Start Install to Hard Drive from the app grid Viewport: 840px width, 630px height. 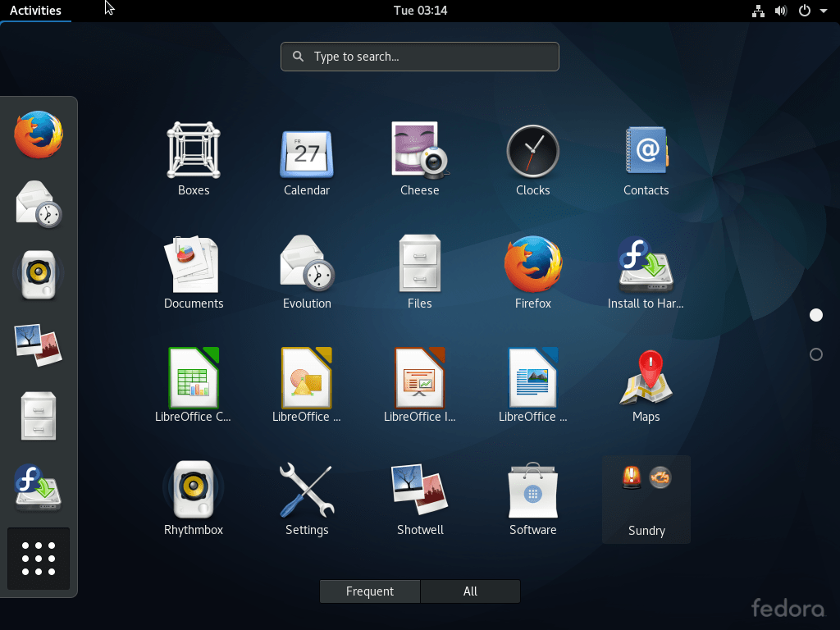point(646,272)
